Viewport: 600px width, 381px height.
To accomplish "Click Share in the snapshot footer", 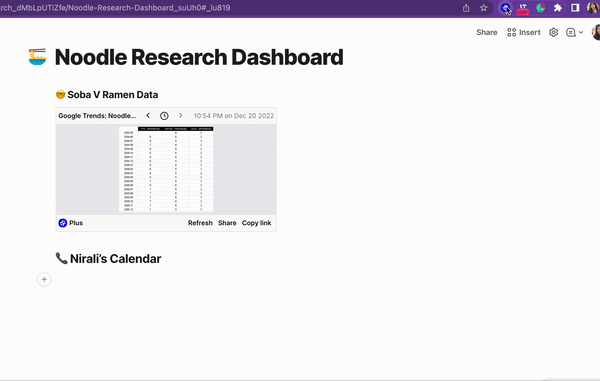I will [227, 223].
